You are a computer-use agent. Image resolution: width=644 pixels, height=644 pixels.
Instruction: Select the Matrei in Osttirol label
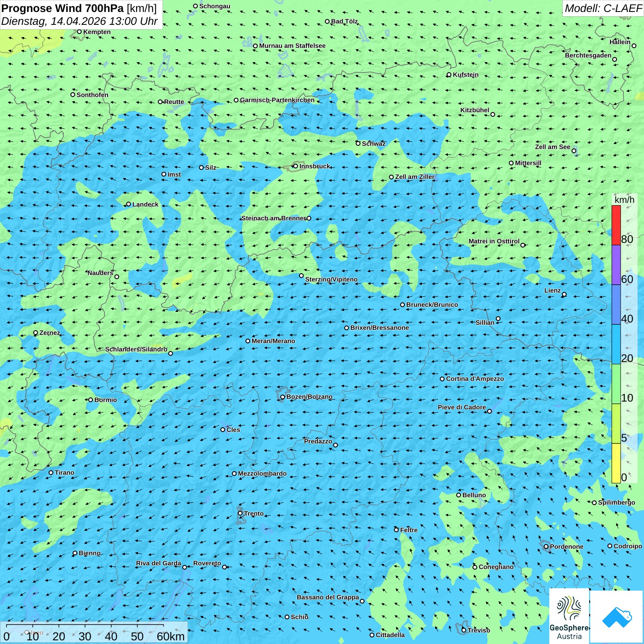pos(494,241)
